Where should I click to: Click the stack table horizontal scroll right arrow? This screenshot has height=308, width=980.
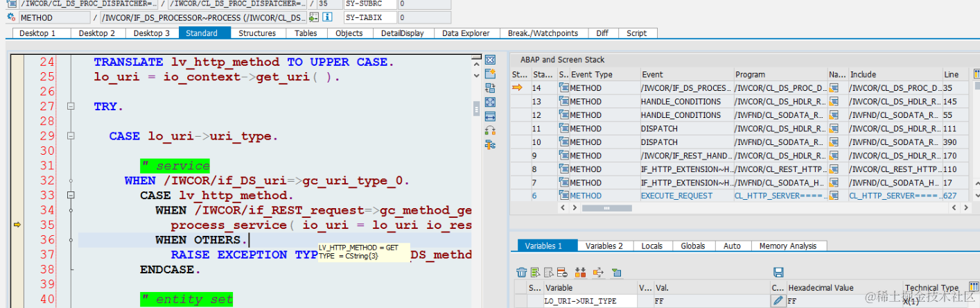[x=967, y=207]
